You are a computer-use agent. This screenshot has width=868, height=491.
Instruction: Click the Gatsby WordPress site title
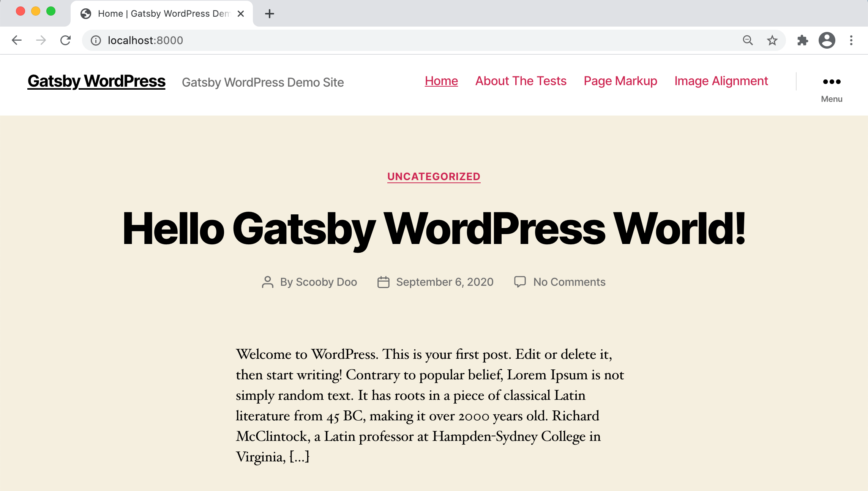click(96, 81)
